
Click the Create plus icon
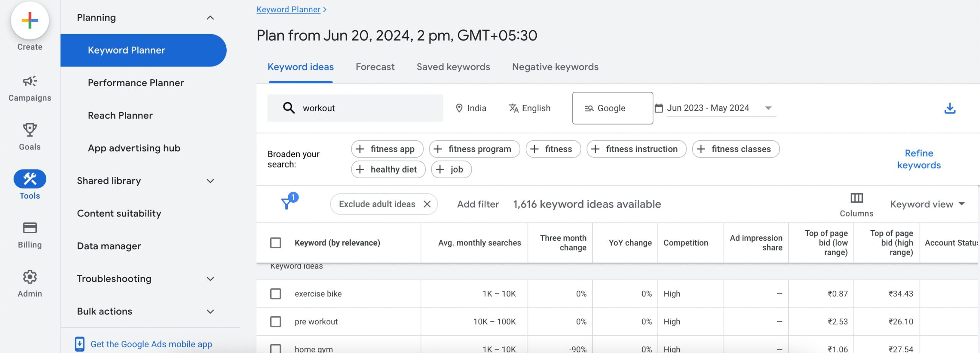[30, 20]
